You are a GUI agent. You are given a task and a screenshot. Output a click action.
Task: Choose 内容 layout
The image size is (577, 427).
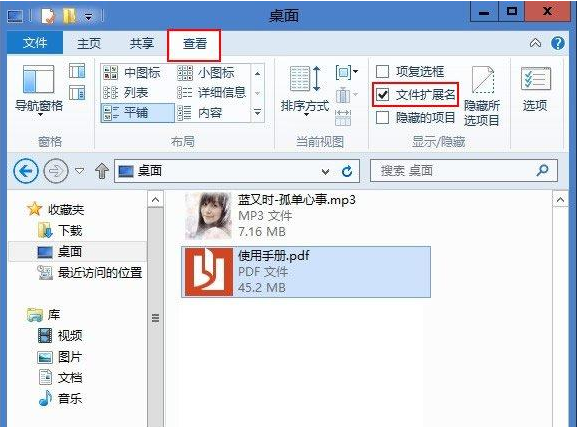pyautogui.click(x=199, y=113)
